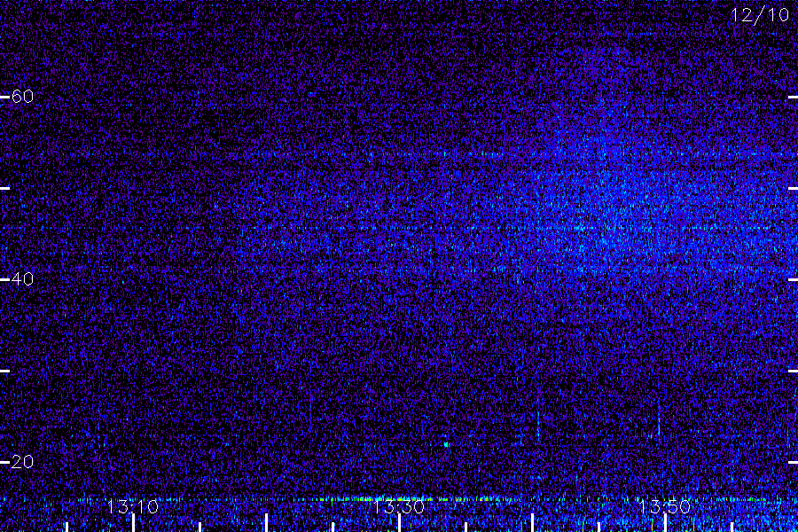The height and width of the screenshot is (532, 798).
Task: Click the 13:10 time axis label
Action: coord(133,507)
